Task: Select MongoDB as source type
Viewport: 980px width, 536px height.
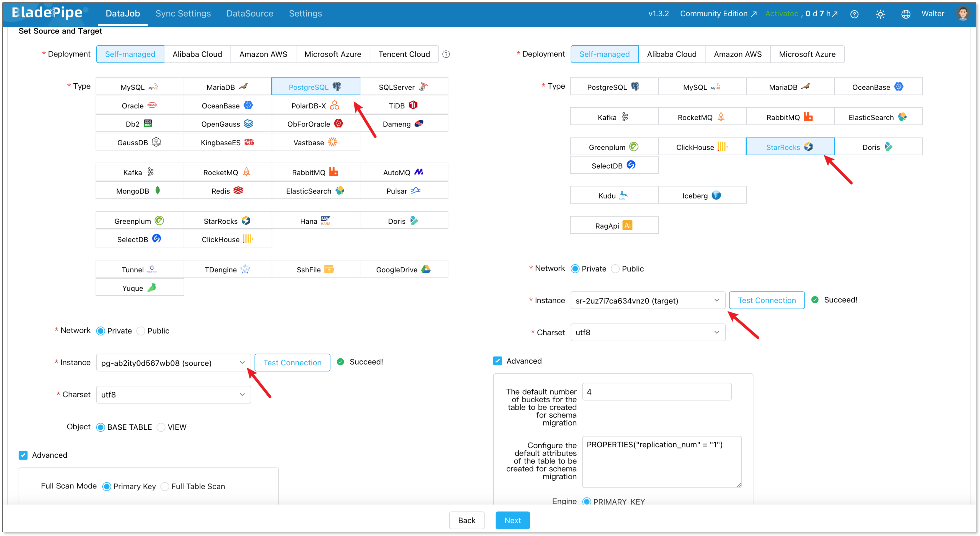Action: [x=140, y=190]
